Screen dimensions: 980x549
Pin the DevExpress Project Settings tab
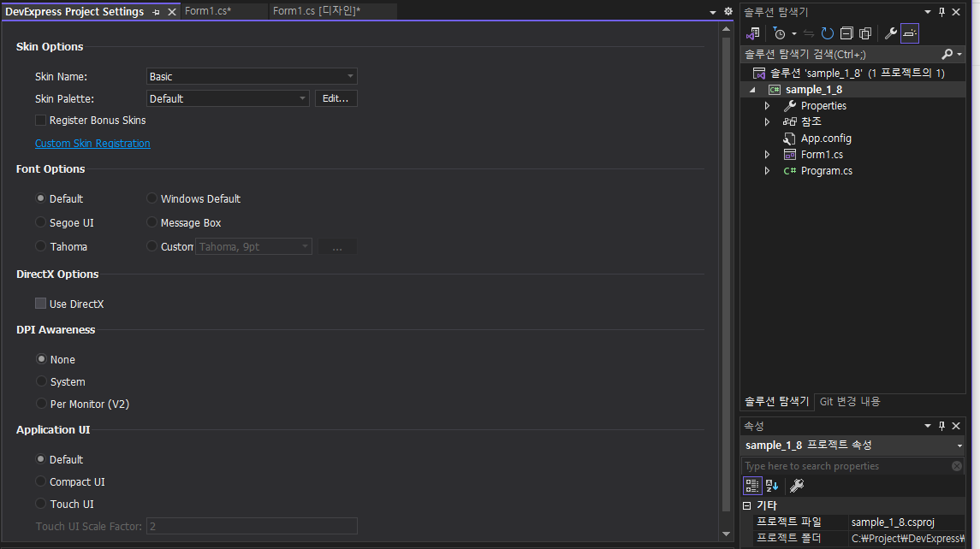157,12
